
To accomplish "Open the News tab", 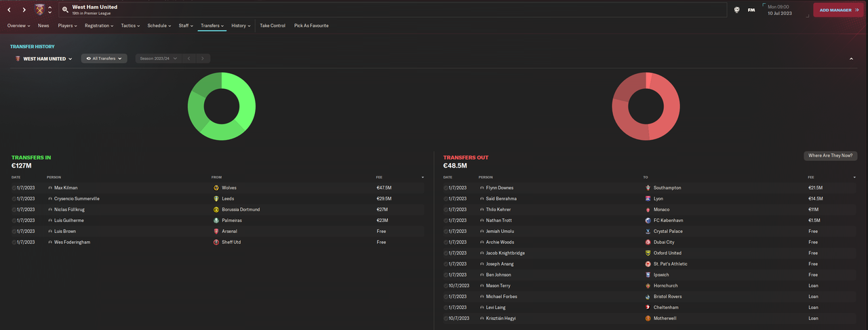I will pyautogui.click(x=43, y=25).
